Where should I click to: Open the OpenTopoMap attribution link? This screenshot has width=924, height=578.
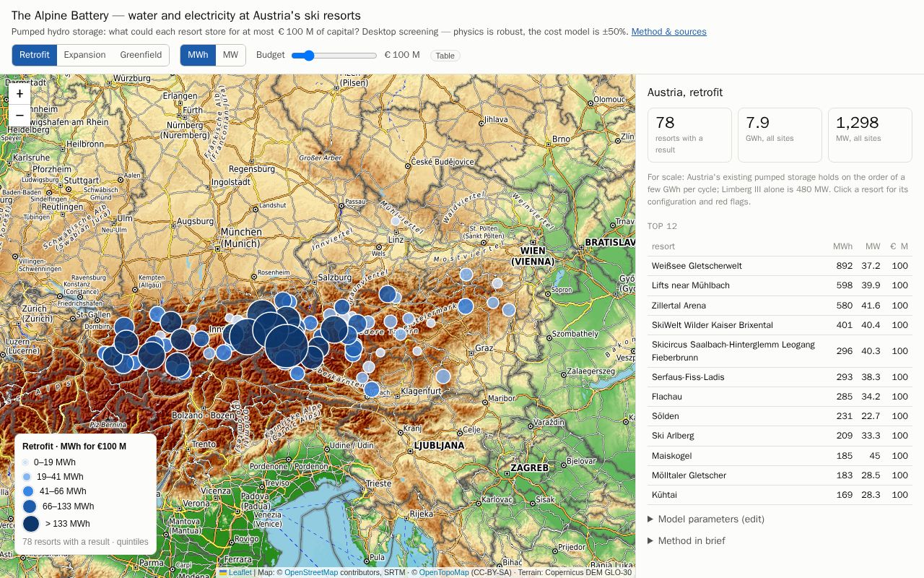click(444, 572)
